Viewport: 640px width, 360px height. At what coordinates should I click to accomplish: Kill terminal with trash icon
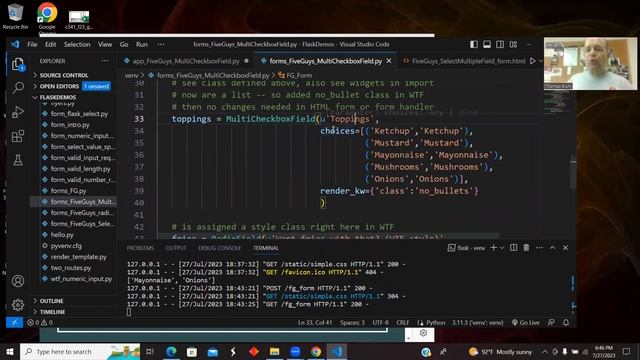pos(526,248)
